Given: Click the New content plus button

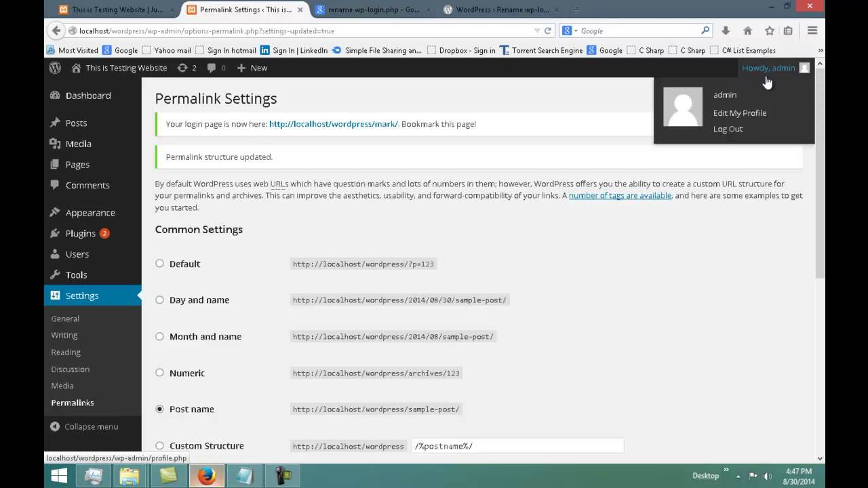Looking at the screenshot, I should [x=252, y=68].
